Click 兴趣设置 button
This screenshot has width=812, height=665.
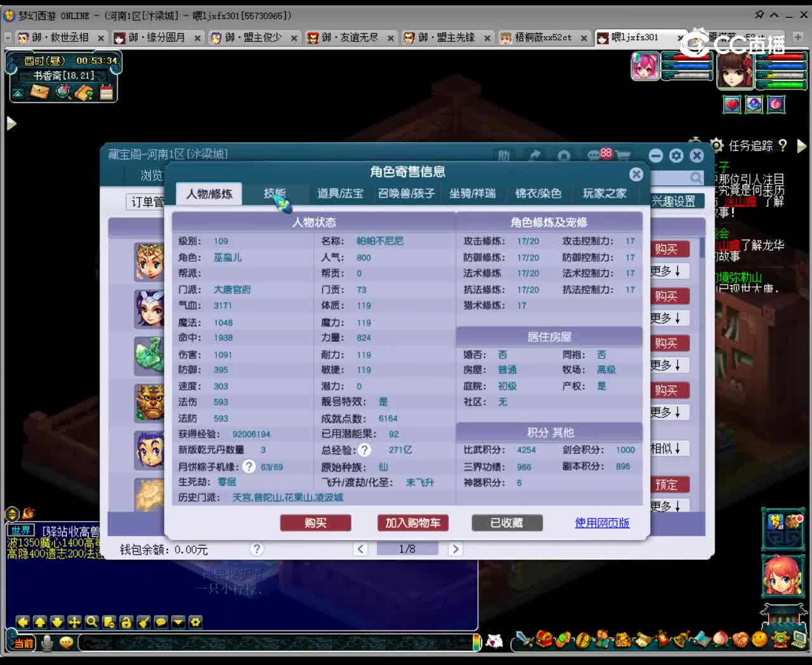674,201
